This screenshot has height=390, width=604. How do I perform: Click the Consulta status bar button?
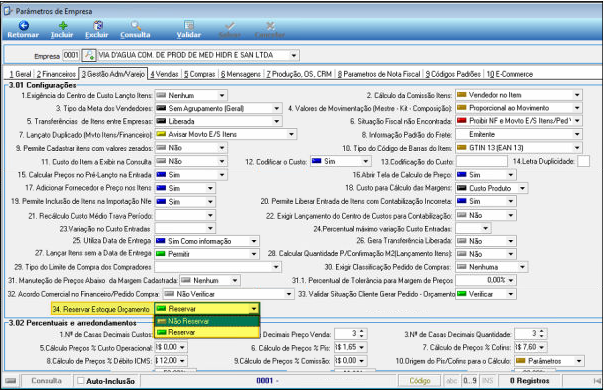tap(47, 381)
